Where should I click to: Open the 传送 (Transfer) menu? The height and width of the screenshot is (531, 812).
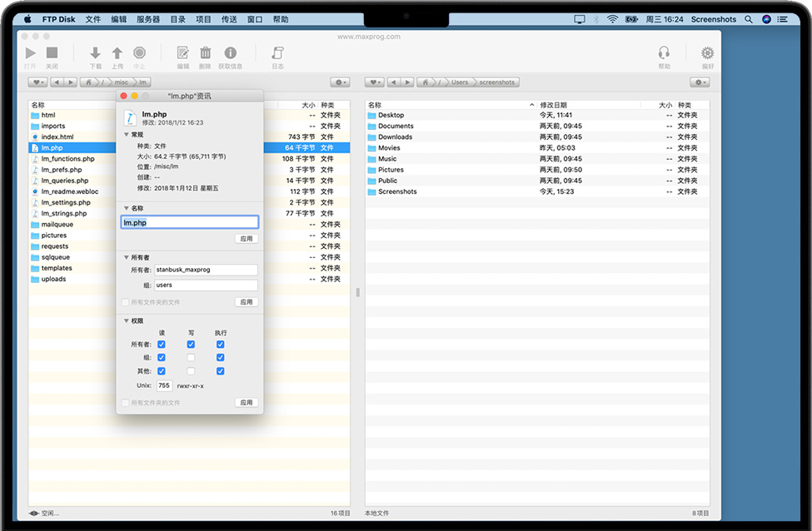coord(229,19)
